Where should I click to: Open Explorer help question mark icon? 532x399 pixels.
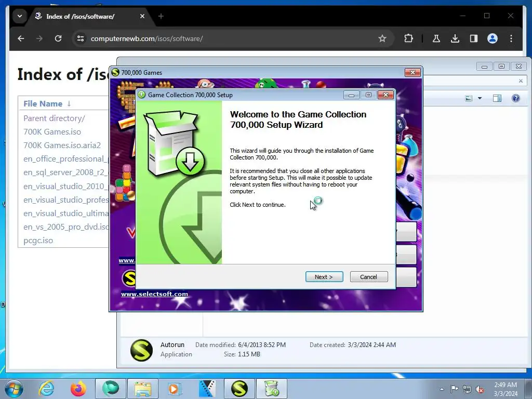tap(516, 98)
